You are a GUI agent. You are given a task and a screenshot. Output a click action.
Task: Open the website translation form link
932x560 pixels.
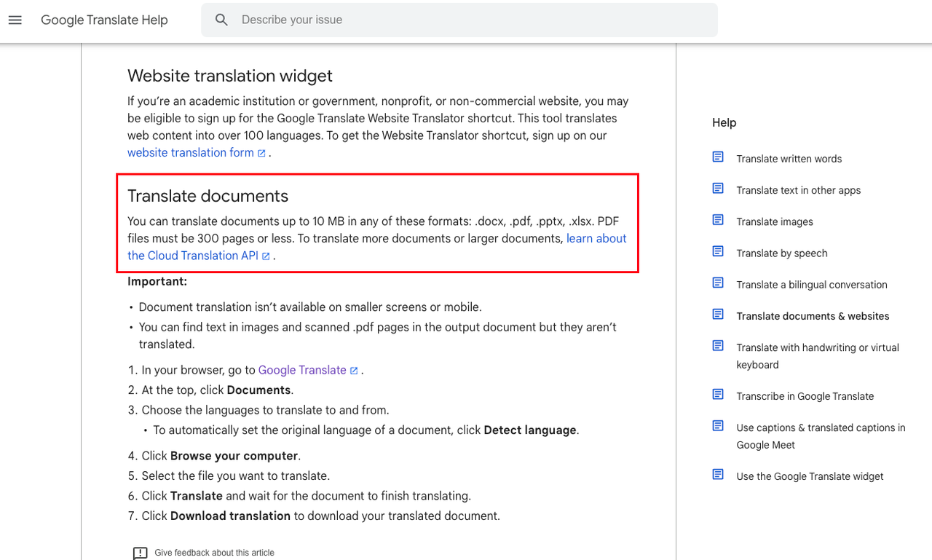click(x=190, y=152)
